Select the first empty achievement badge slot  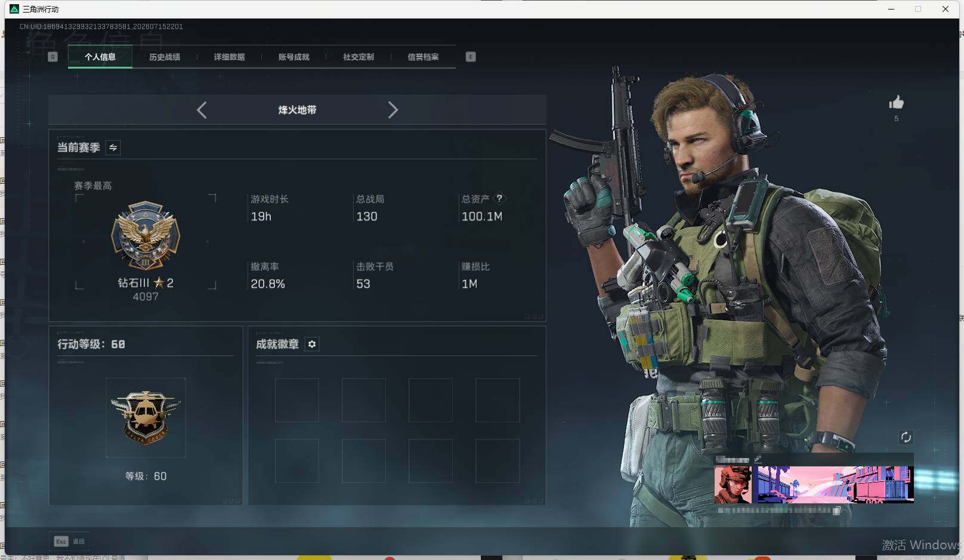(x=296, y=400)
